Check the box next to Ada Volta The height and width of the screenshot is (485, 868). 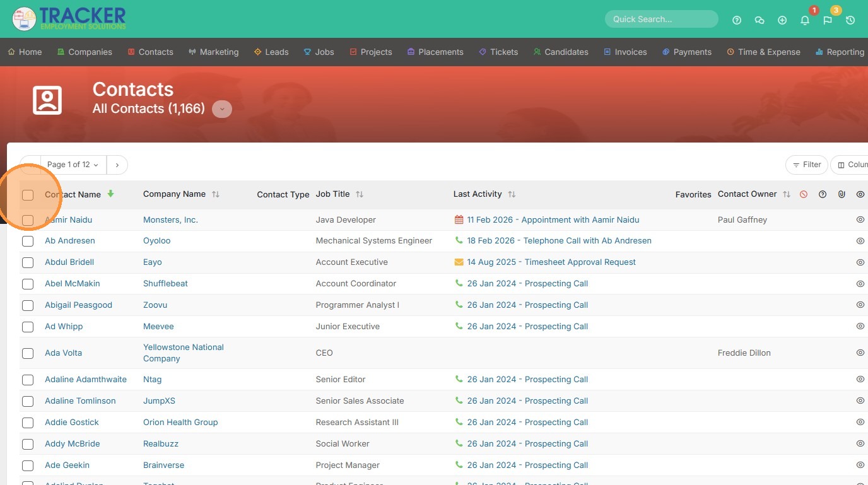pos(28,353)
